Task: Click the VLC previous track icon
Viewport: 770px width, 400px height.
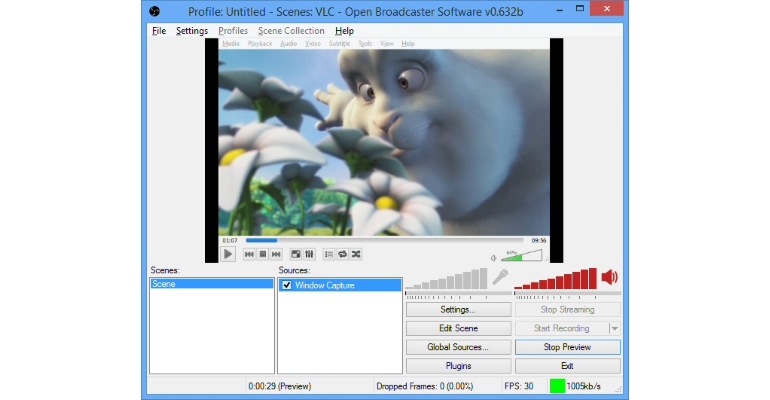Action: pyautogui.click(x=249, y=254)
